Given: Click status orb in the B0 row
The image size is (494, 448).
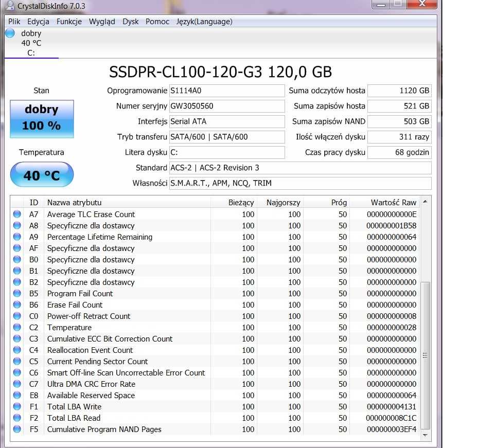Looking at the screenshot, I should point(17,259).
